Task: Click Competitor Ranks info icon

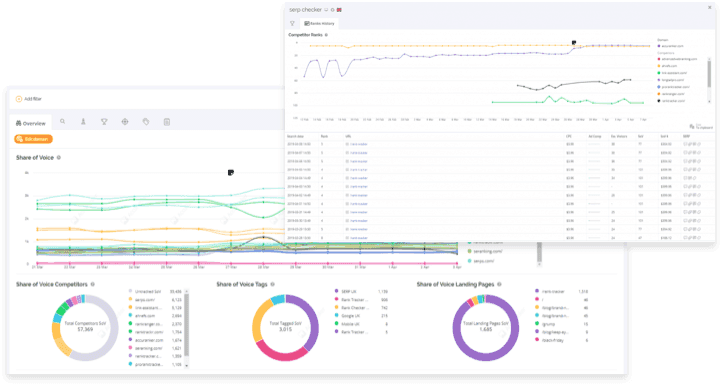Action: 326,35
